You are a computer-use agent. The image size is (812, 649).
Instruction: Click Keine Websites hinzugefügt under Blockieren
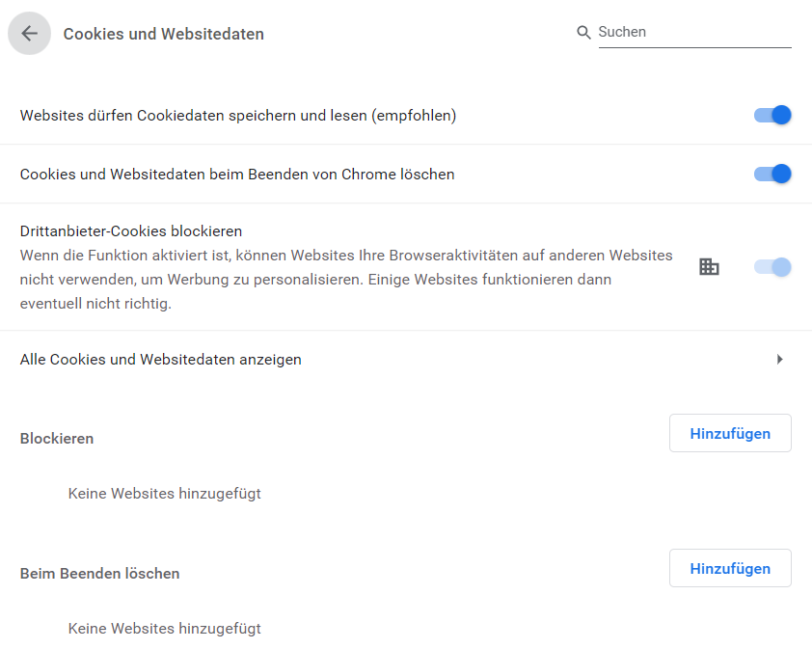point(165,494)
